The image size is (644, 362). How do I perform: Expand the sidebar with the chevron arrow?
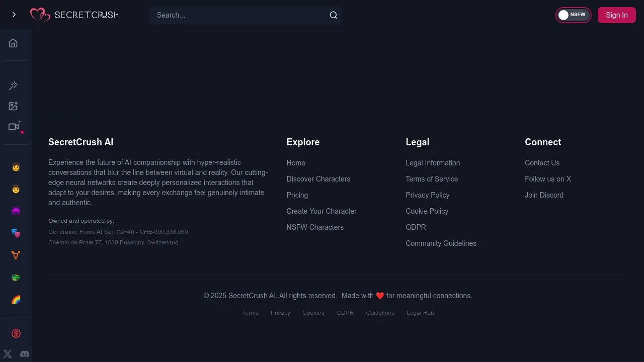[x=14, y=15]
